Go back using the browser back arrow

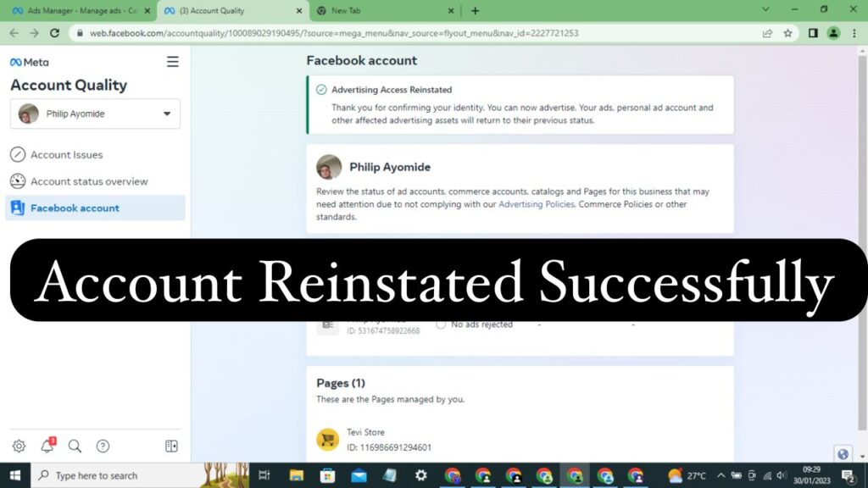pyautogui.click(x=14, y=33)
